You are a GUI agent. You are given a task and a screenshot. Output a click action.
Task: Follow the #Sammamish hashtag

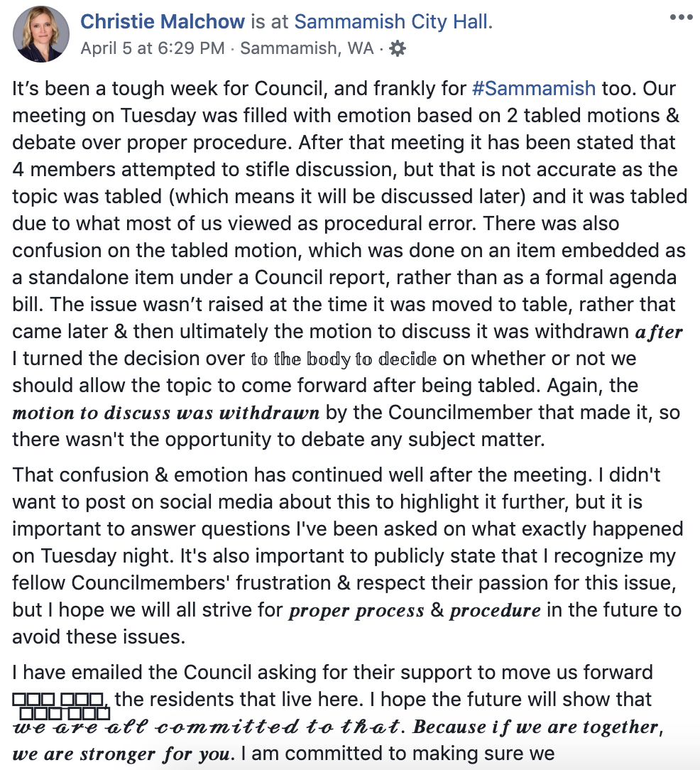[x=533, y=89]
